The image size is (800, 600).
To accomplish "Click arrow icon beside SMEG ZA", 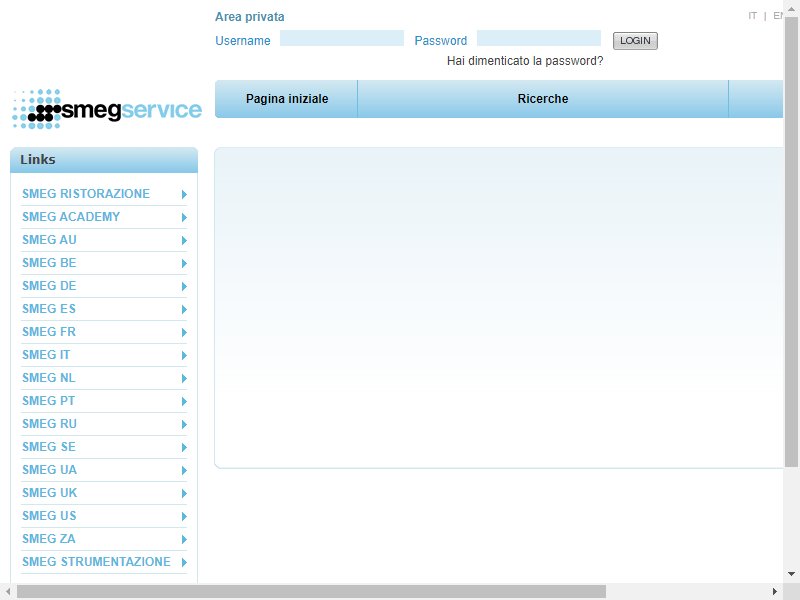I will pos(184,539).
